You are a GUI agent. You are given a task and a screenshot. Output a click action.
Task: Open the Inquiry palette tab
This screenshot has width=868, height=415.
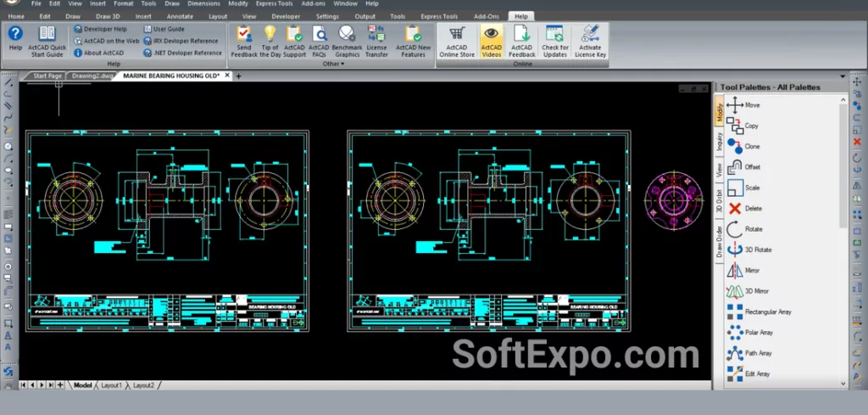[x=720, y=141]
